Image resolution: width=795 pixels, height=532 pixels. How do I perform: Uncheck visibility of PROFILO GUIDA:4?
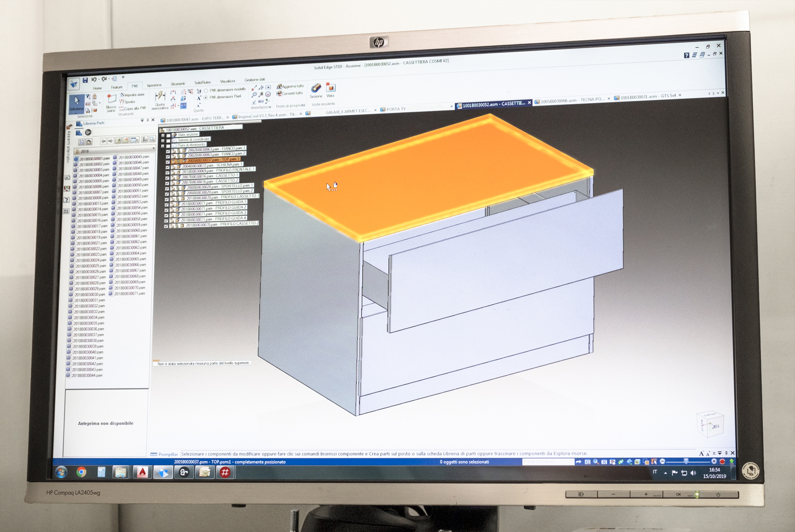click(x=166, y=220)
